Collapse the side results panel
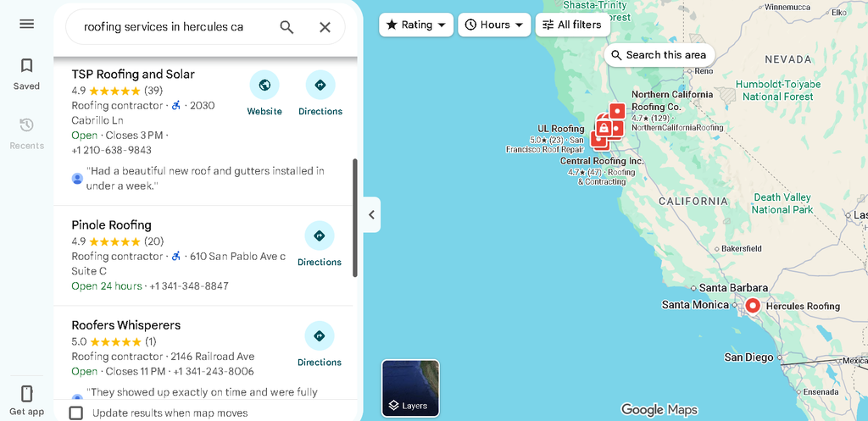Viewport: 868px width, 421px height. pos(371,214)
